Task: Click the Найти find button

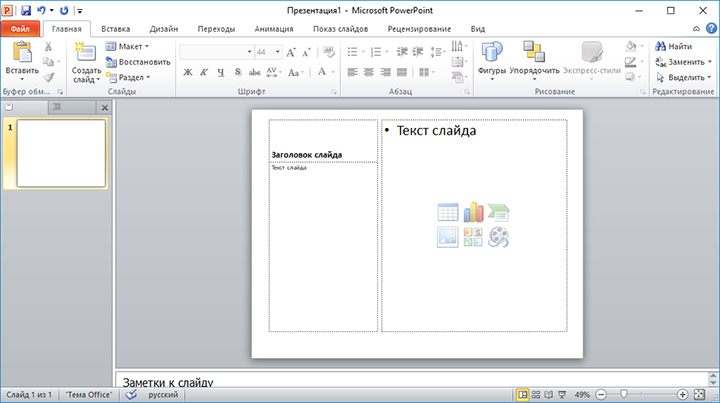Action: pos(673,46)
